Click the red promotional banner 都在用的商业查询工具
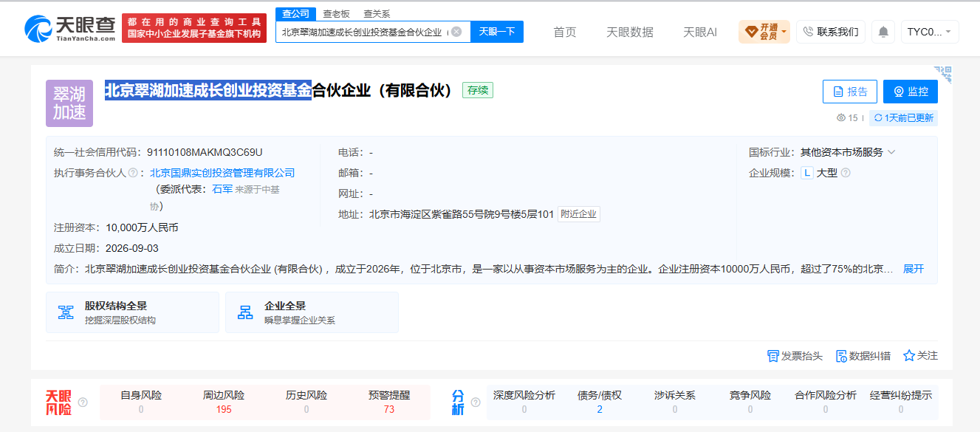Screen dimensions: 980x432 (x=194, y=28)
